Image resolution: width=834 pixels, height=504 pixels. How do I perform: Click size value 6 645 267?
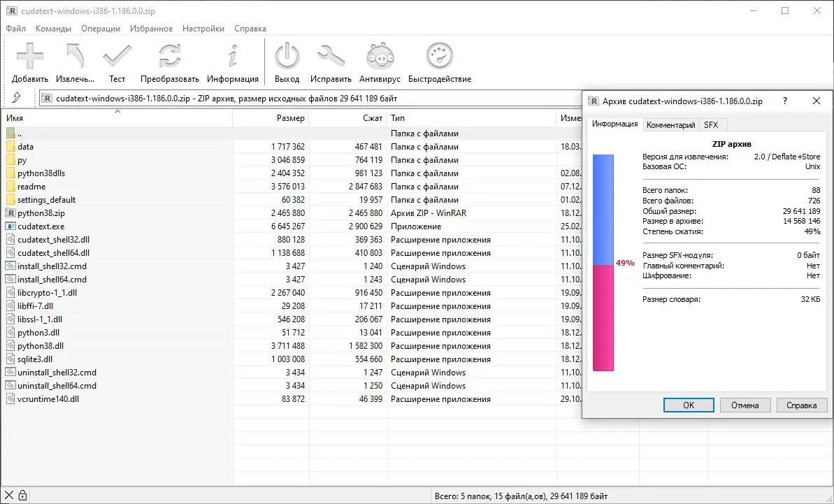click(288, 226)
